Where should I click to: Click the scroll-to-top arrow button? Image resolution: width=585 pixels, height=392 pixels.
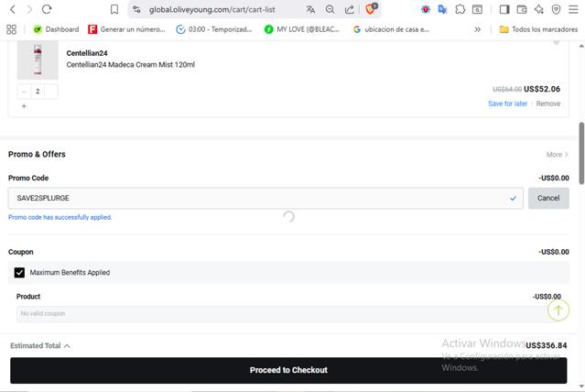[558, 310]
